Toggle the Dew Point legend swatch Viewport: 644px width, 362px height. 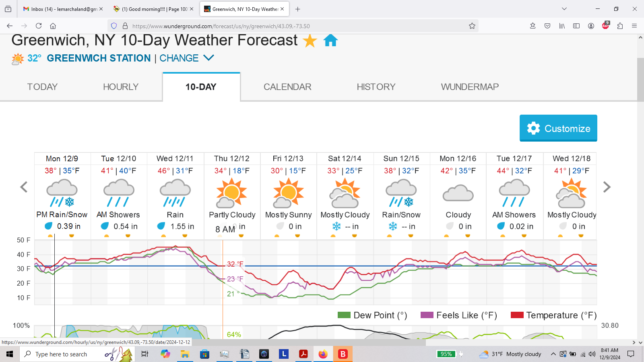coord(344,315)
